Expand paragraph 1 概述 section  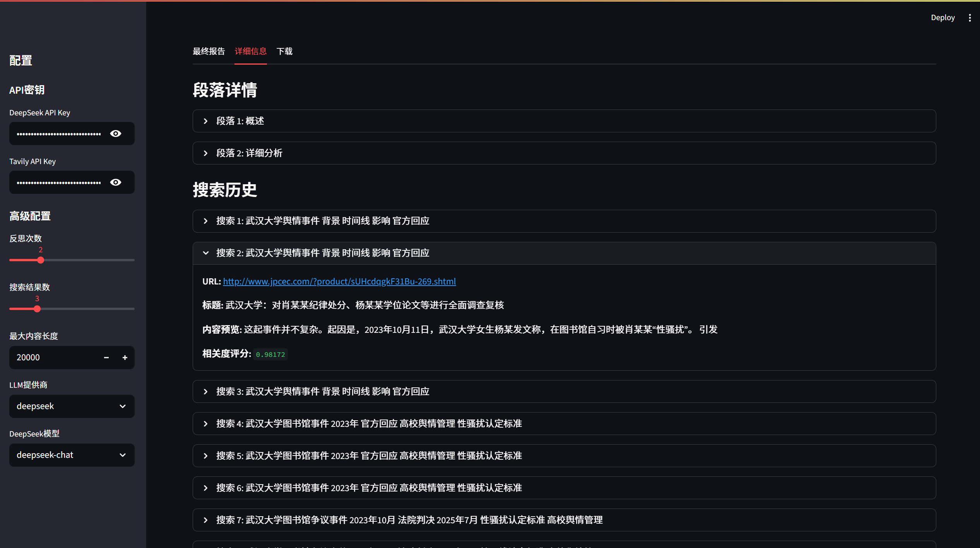tap(240, 121)
